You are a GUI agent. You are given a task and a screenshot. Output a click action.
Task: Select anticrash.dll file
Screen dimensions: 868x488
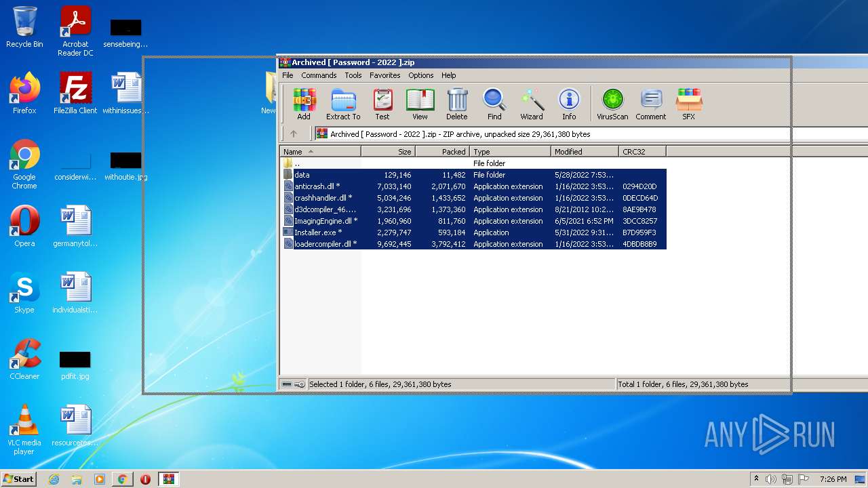[473, 186]
